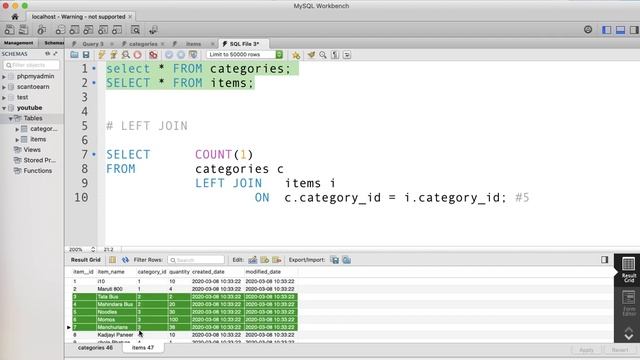Switch to the Schemas tab

click(x=53, y=43)
